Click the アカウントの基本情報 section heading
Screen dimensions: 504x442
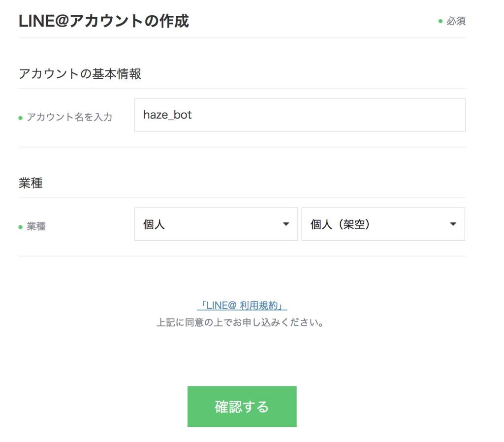(x=80, y=74)
